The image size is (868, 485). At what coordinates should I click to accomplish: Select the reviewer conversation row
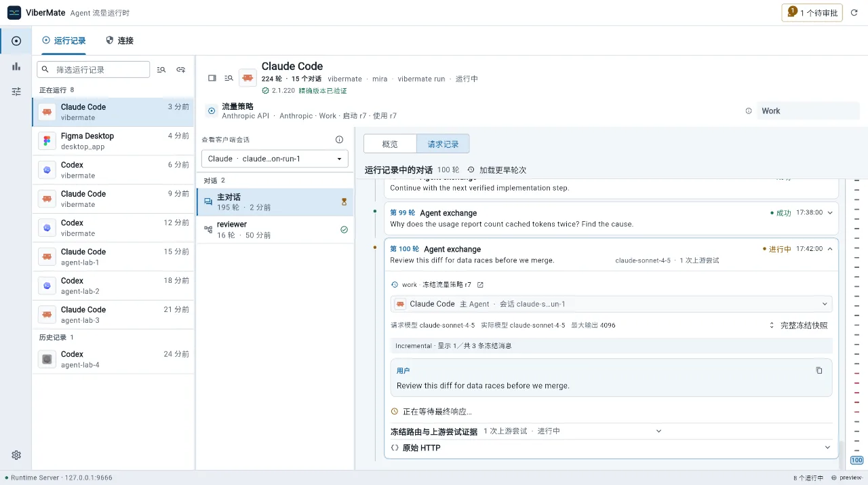coord(275,230)
